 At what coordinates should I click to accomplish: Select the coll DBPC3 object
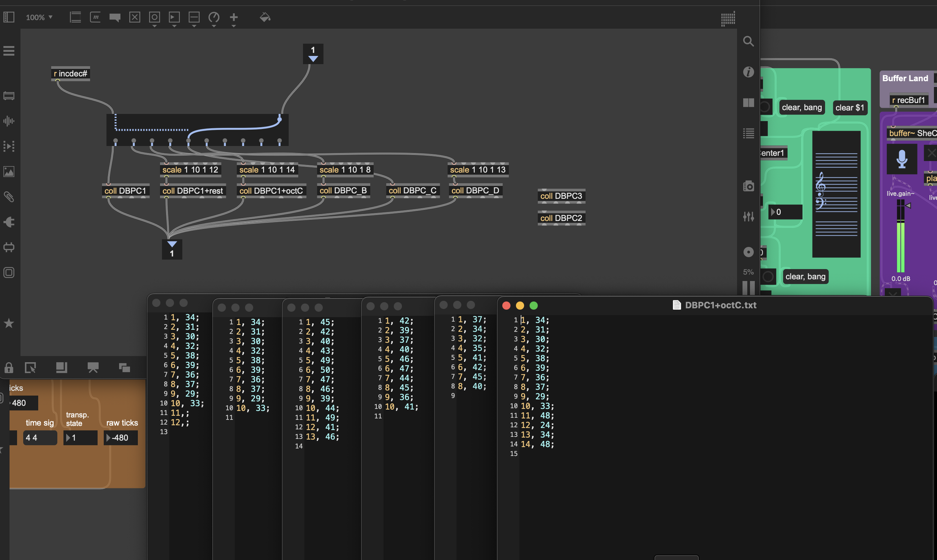[x=561, y=196]
